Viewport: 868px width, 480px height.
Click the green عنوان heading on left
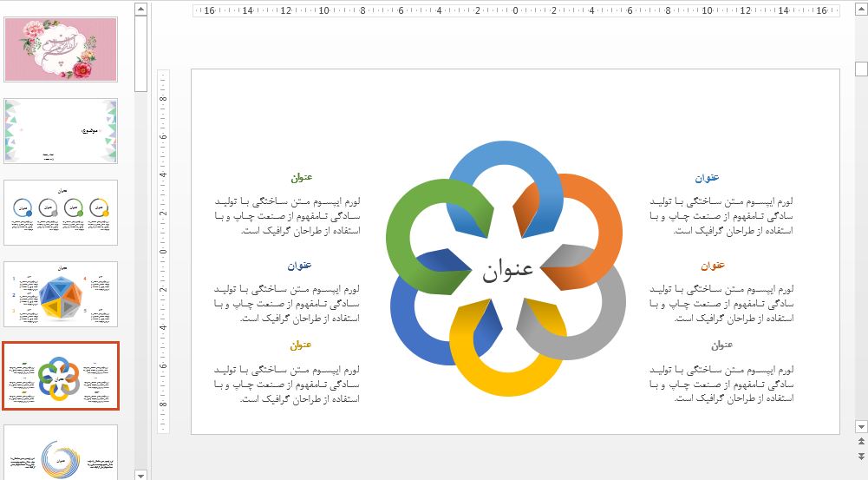301,178
